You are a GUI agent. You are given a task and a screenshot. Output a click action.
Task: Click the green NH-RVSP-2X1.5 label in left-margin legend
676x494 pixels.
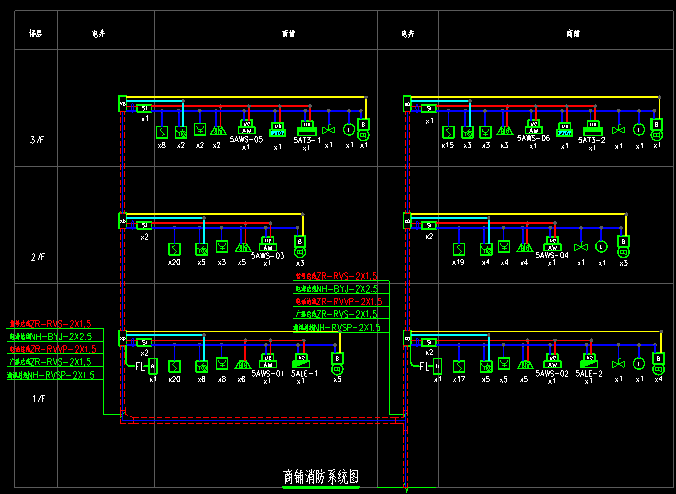tap(51, 375)
